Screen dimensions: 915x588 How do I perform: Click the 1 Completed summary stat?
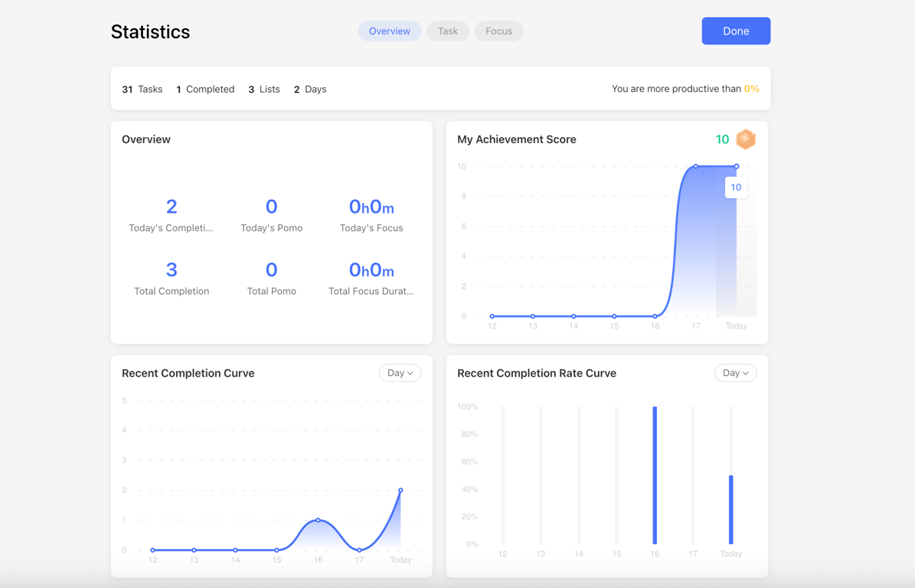point(205,89)
